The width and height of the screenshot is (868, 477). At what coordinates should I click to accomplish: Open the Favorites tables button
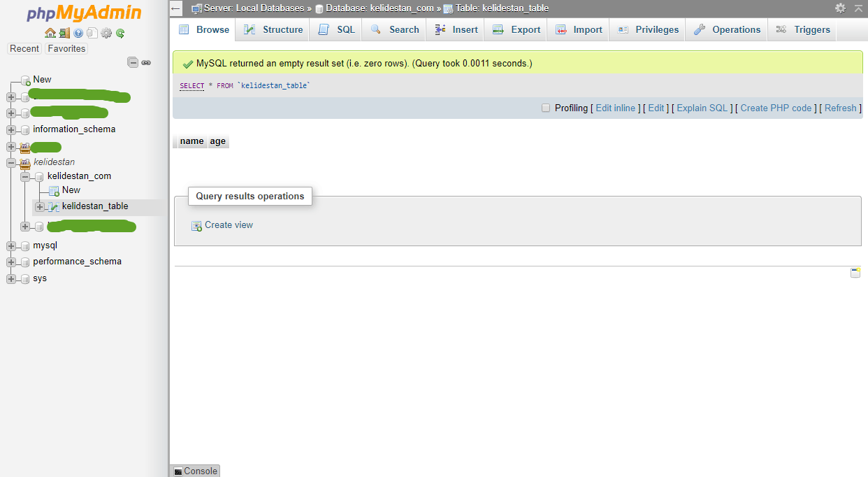tap(66, 48)
